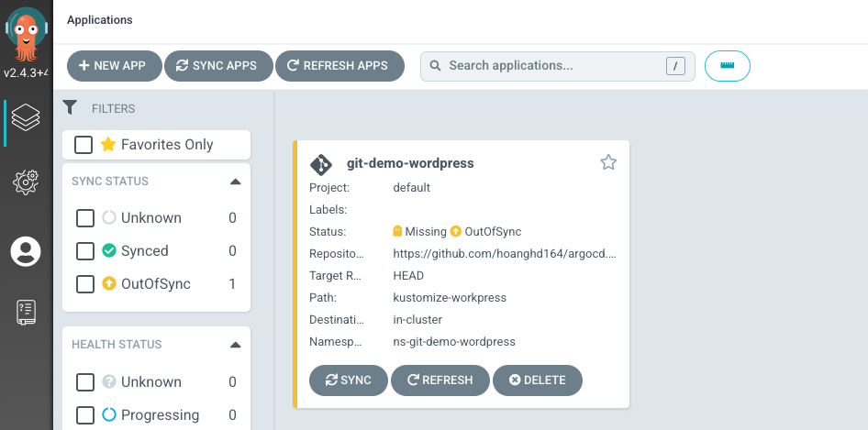Click the search magnifier icon
The height and width of the screenshot is (430, 868).
[x=436, y=66]
